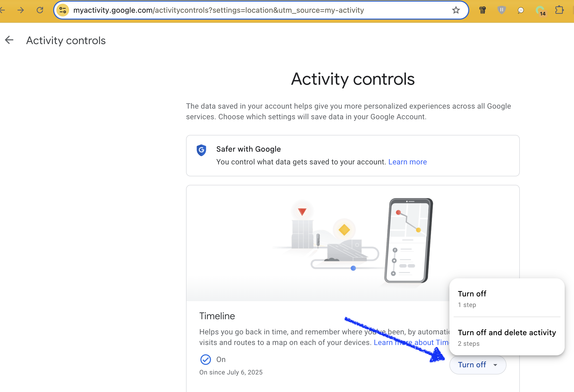The image size is (574, 392).
Task: Bookmark this page with star icon
Action: (456, 10)
